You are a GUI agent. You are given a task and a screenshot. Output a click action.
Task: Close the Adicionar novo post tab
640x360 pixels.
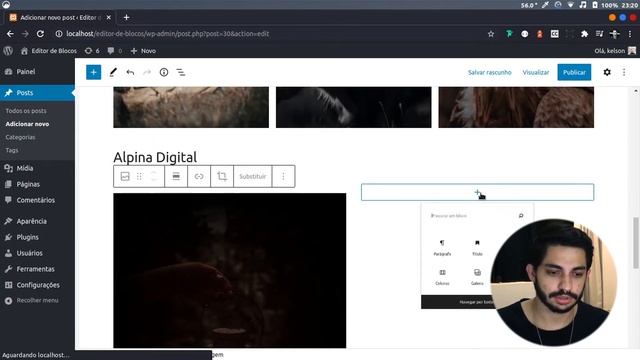[x=109, y=17]
